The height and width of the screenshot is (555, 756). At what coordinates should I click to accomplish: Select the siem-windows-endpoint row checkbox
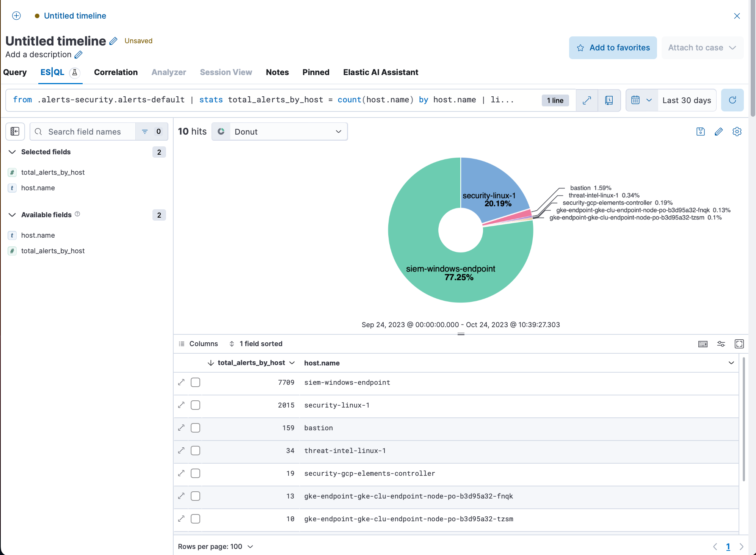[195, 382]
